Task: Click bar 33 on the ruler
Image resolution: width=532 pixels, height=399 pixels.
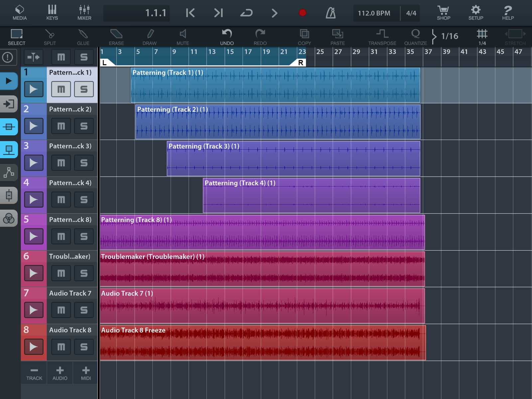Action: point(392,52)
